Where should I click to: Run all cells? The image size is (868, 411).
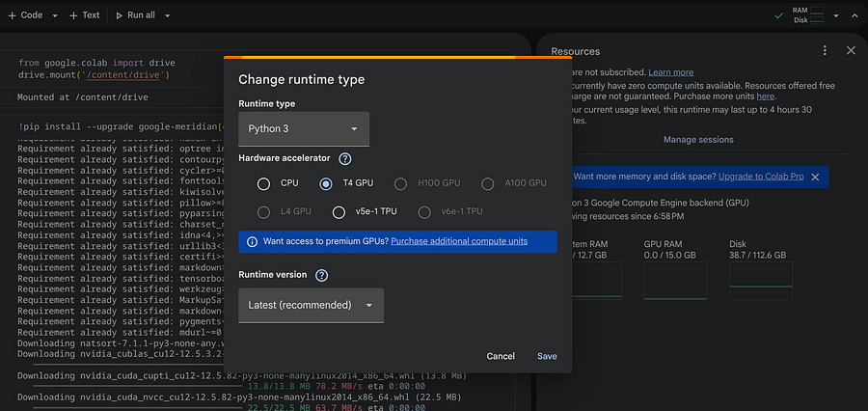[x=135, y=15]
